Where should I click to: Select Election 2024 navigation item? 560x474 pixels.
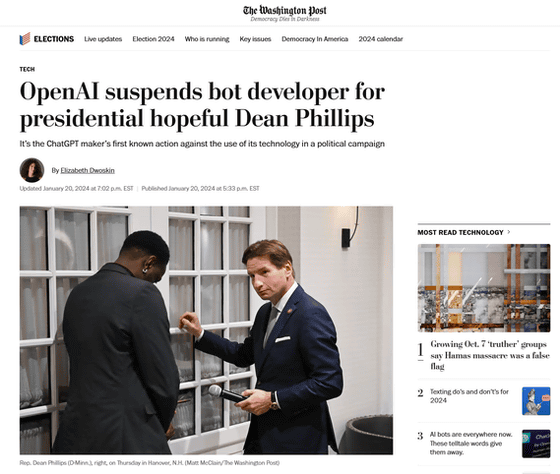[x=153, y=39]
